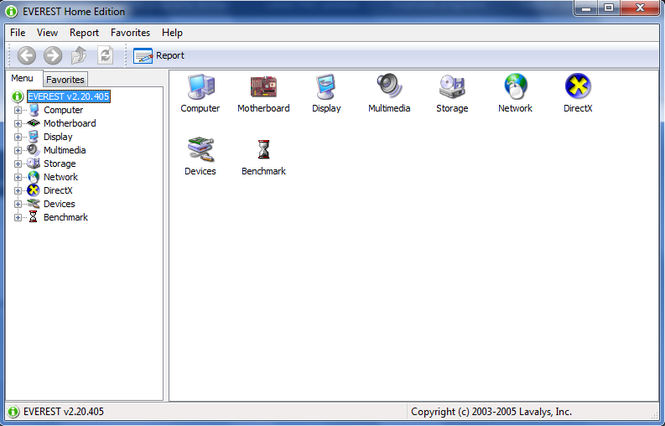Open the Network globe icon in main pane
665x426 pixels.
pyautogui.click(x=515, y=93)
